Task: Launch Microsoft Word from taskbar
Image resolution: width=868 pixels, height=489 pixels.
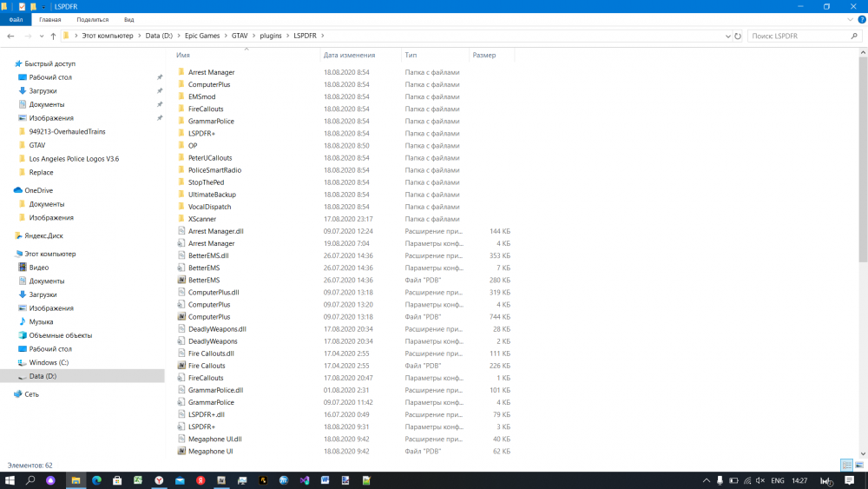Action: click(325, 480)
